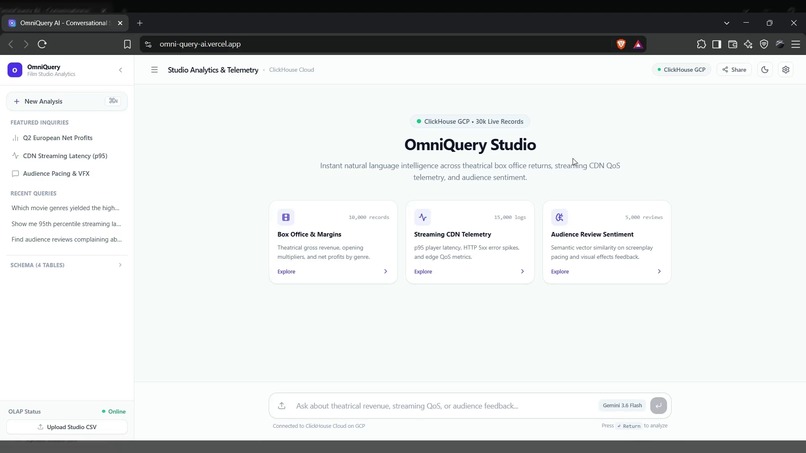Expand the Schema (4 Tables) section
This screenshot has height=453, width=806.
coord(67,265)
